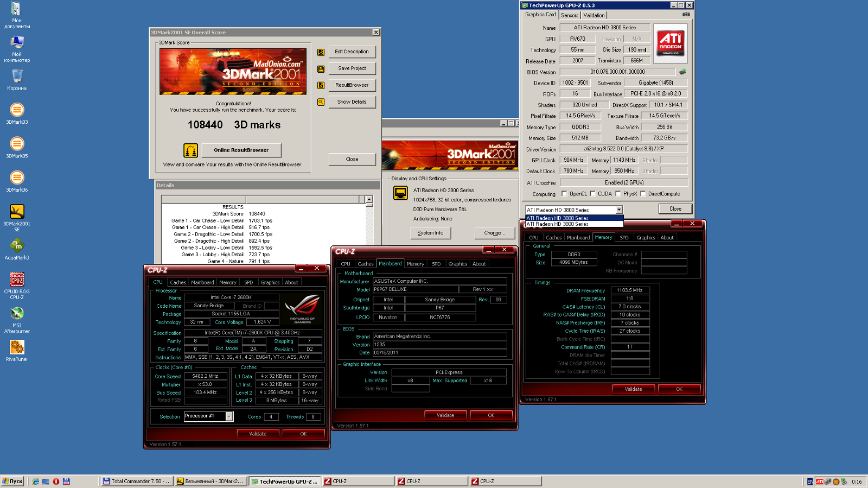Switch to the Validation tab in GPU-Z
Screen dimensions: 868x488
click(x=594, y=15)
